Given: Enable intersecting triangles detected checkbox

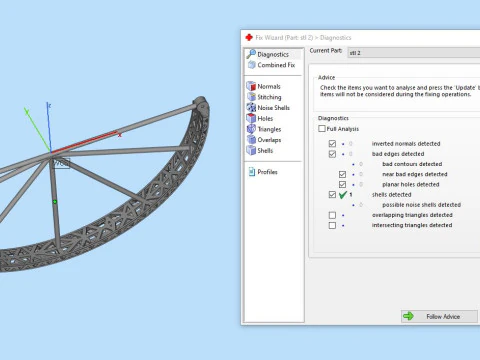Looking at the screenshot, I should tap(332, 225).
